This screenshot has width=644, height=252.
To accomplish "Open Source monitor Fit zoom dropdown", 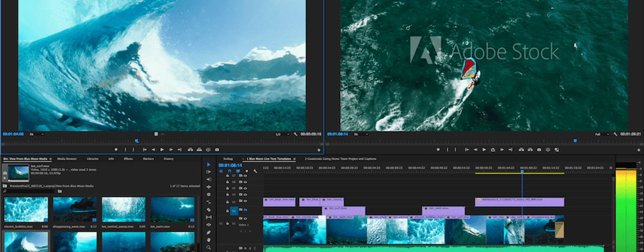I will (x=37, y=134).
